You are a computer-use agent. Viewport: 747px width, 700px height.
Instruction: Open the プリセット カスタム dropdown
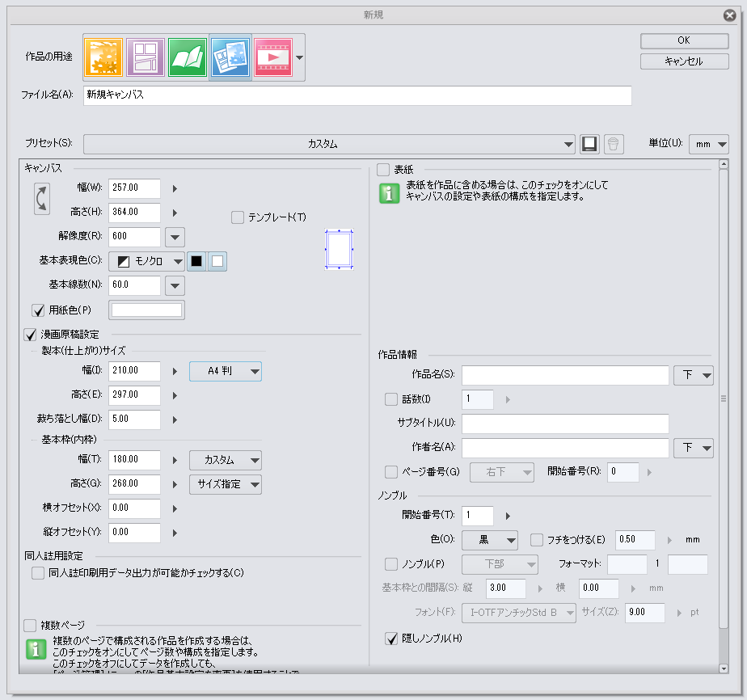coord(329,145)
